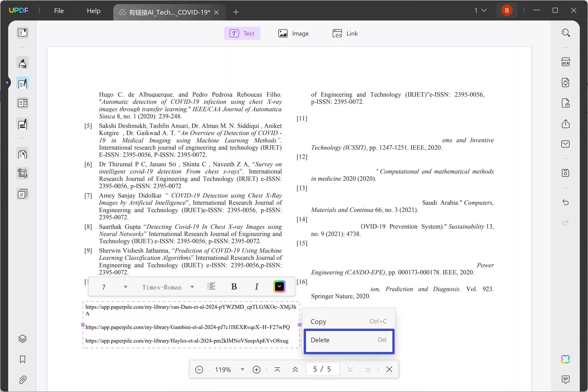The height and width of the screenshot is (392, 588).
Task: Click the UPDF File menu
Action: pos(59,11)
